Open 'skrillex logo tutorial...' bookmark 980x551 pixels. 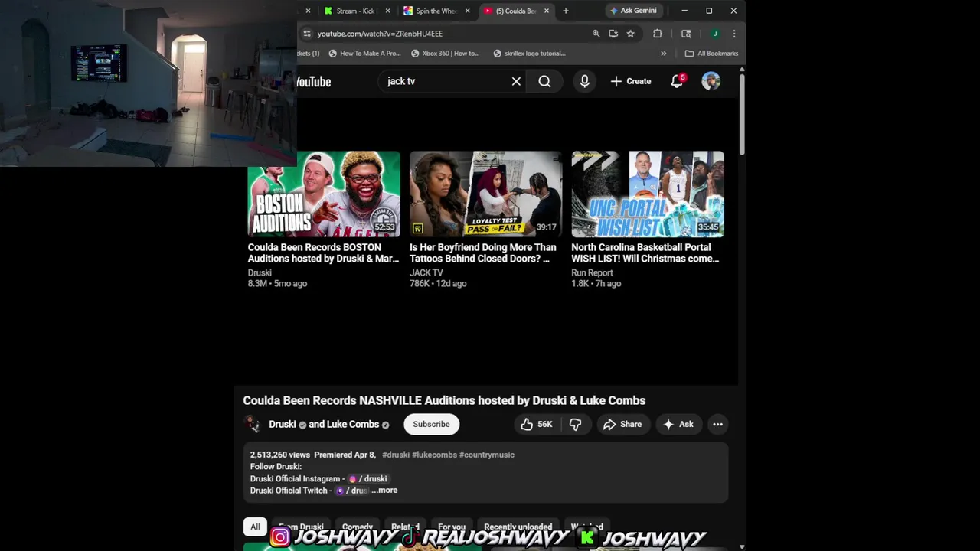(x=530, y=54)
